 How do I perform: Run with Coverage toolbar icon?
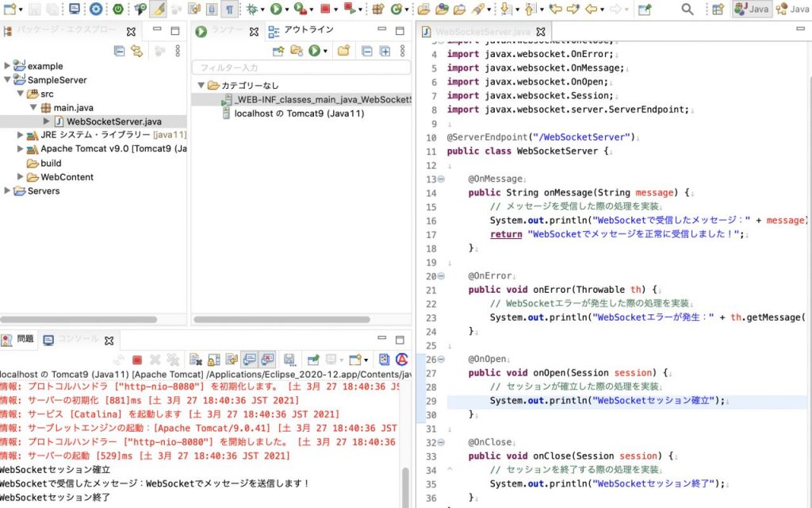coord(300,10)
